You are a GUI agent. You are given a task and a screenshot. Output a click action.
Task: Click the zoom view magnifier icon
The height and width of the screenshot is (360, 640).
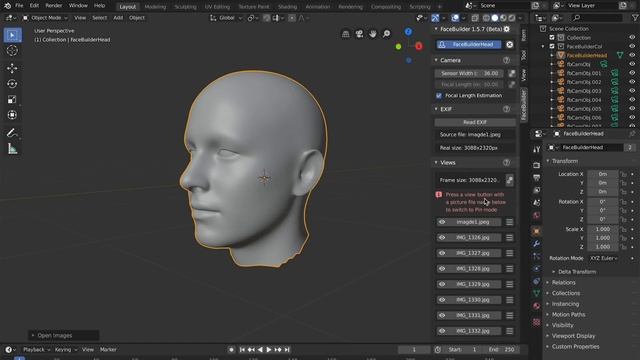[386, 34]
